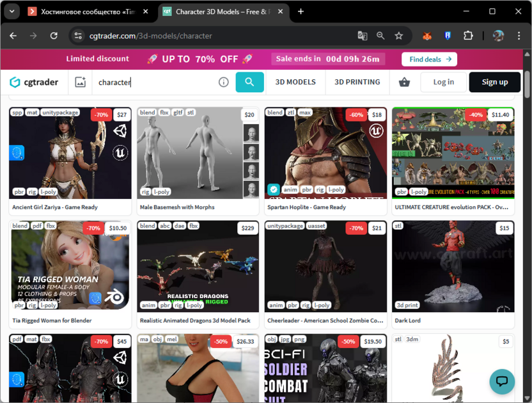This screenshot has width=532, height=403.
Task: Bookmark this page with the star
Action: [398, 36]
